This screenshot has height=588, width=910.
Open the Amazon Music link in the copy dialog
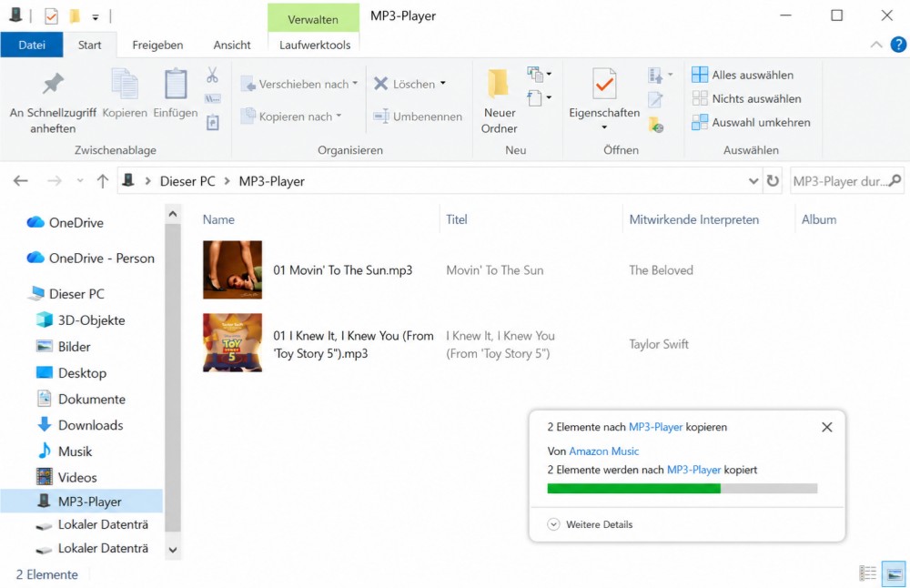(x=603, y=451)
